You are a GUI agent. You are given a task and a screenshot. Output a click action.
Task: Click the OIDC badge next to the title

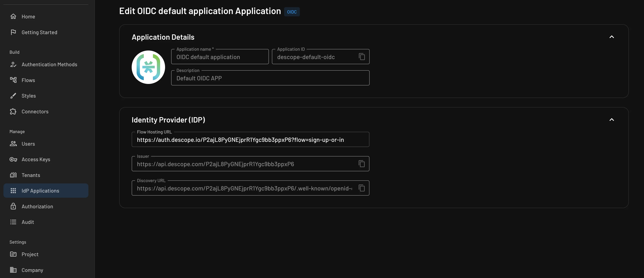[x=292, y=12]
